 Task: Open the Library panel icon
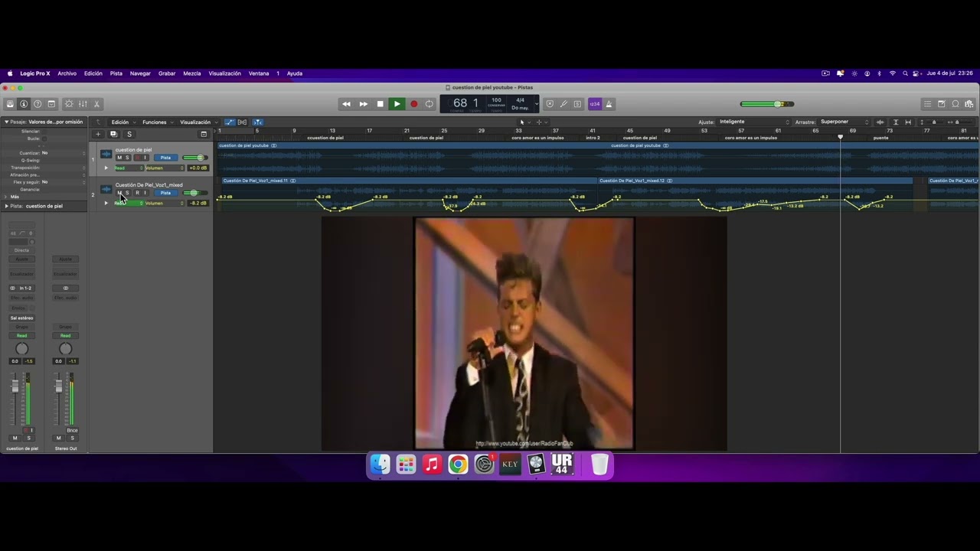(x=10, y=104)
